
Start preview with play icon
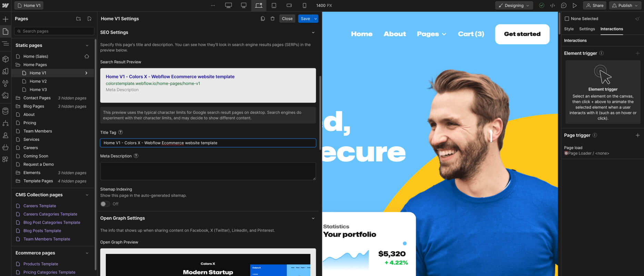coord(575,6)
